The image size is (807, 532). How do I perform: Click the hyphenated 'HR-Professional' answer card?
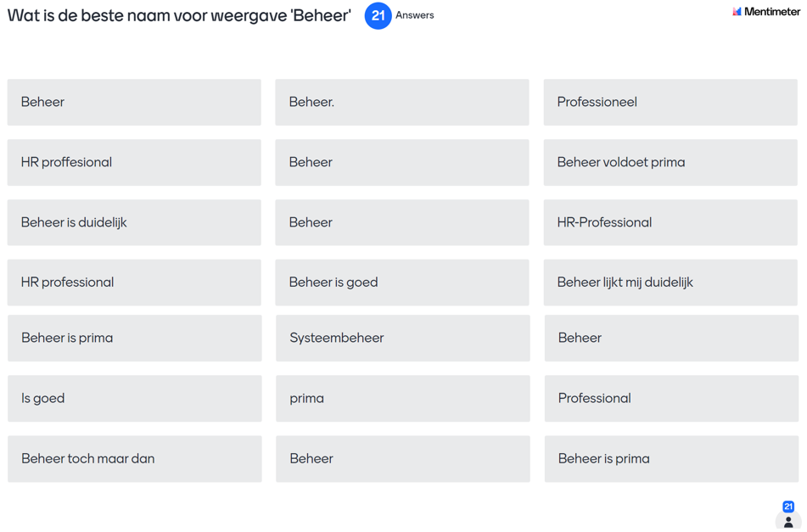point(670,223)
